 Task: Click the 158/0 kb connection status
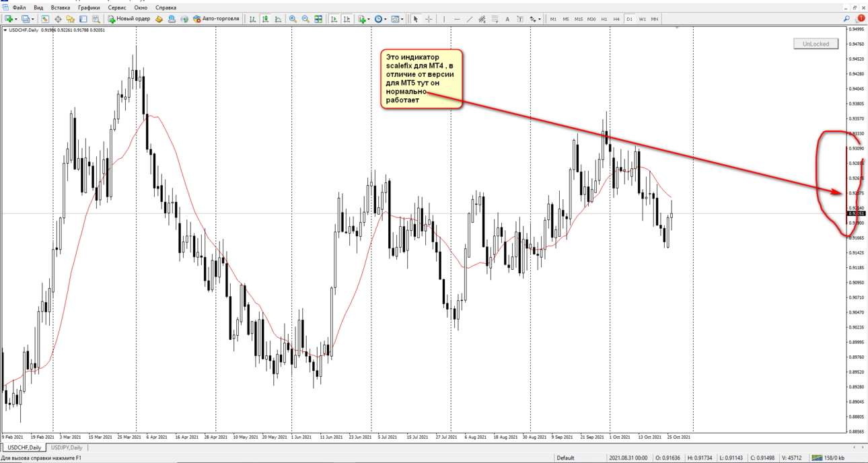coord(828,458)
